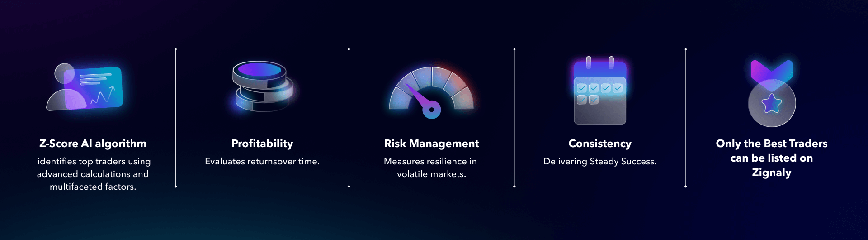Screen dimensions: 868x240
Task: Click 'Evaluates returnsover time.' text
Action: click(262, 161)
